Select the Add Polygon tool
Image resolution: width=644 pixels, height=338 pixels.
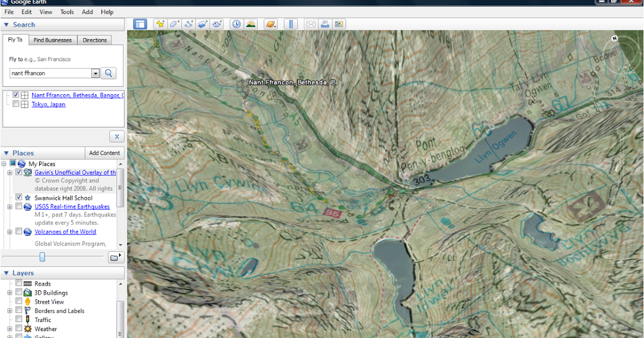(x=174, y=24)
